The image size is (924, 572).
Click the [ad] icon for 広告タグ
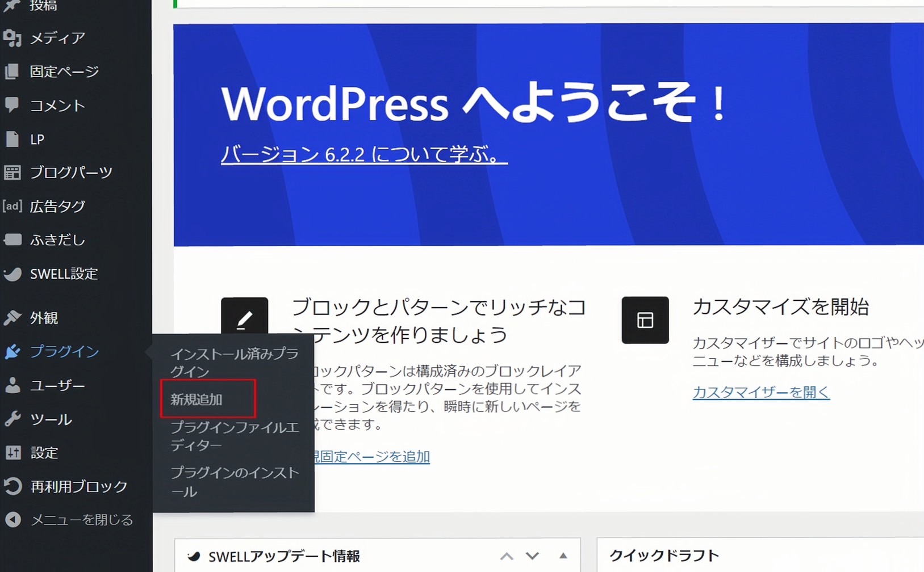coord(12,206)
